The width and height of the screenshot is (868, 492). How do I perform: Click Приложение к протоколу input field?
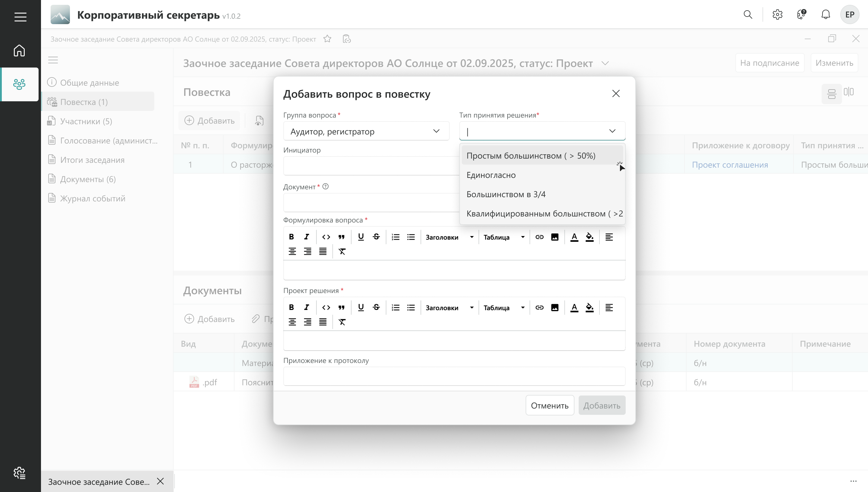(x=454, y=376)
